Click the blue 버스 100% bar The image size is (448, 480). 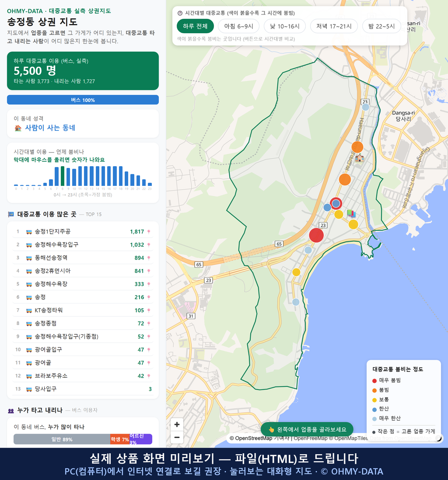coord(83,100)
